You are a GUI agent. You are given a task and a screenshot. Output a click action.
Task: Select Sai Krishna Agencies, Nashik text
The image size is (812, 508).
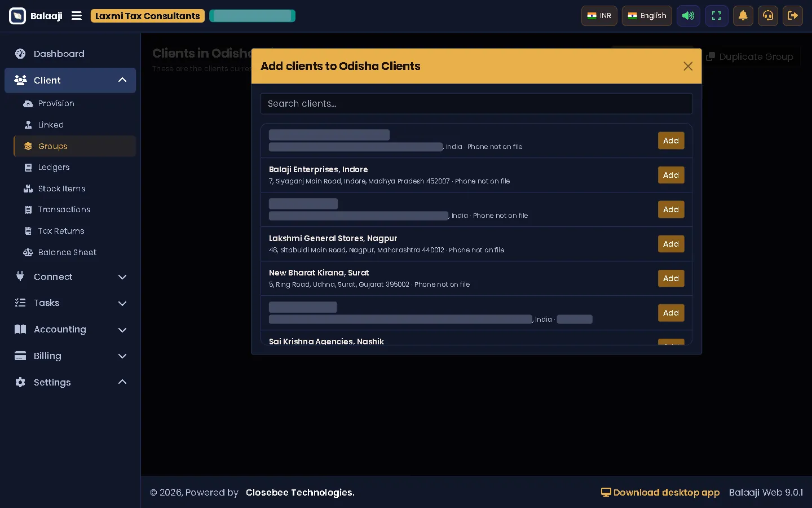(x=326, y=341)
